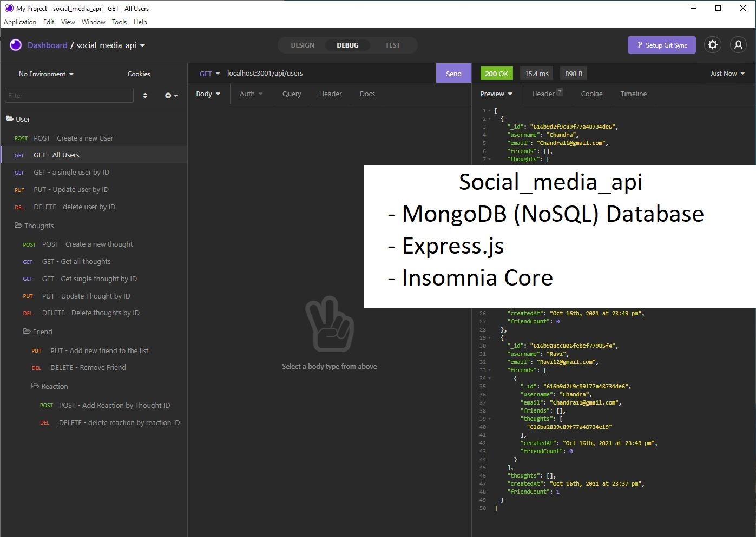This screenshot has width=756, height=537.
Task: Open the response Cookie tab
Action: point(591,94)
